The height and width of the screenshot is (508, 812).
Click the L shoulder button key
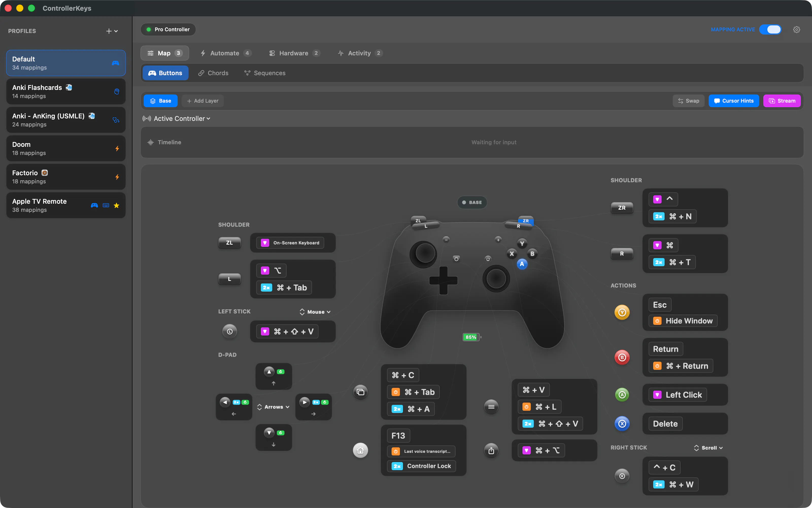click(229, 279)
